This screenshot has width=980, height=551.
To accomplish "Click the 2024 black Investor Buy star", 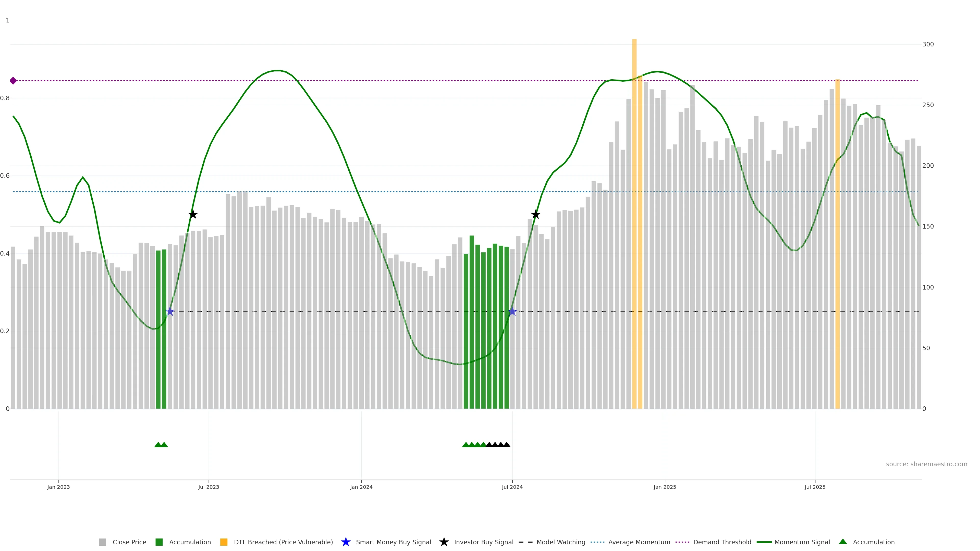I will point(535,215).
